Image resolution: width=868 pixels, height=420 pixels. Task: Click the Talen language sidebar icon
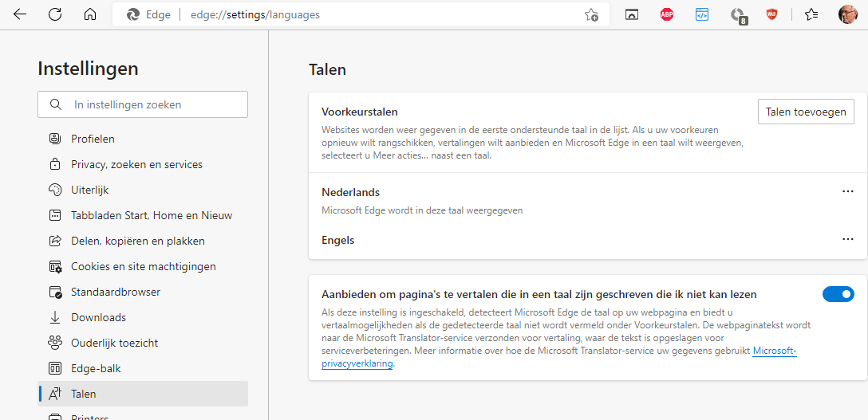tap(55, 394)
